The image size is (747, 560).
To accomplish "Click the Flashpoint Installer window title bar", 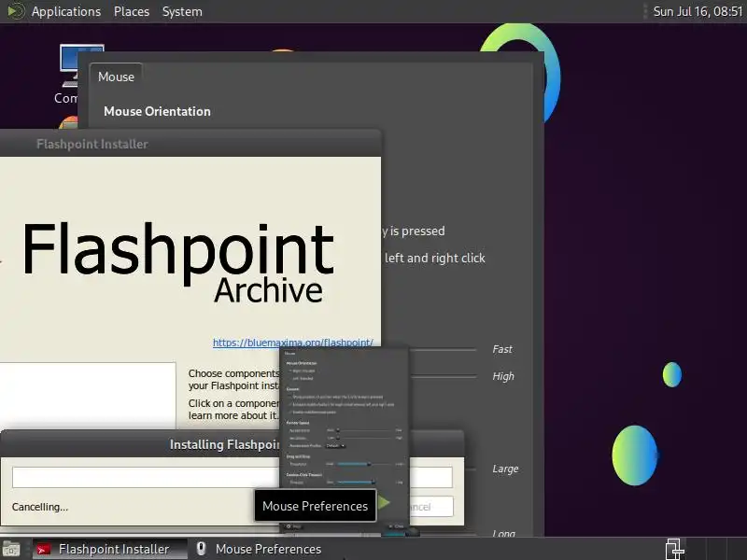I will [190, 144].
